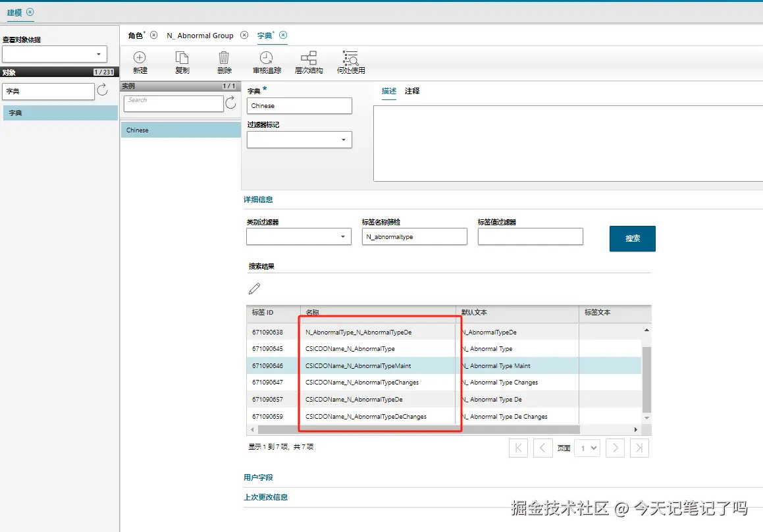The height and width of the screenshot is (532, 763).
Task: Select the 描述 tab
Action: 389,91
